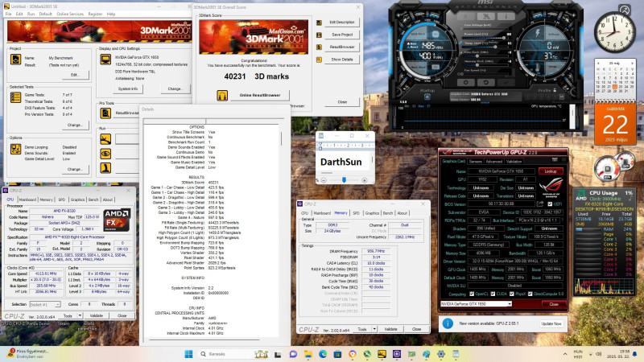The width and height of the screenshot is (644, 362).
Task: Click the System Info button in 3DMark
Action: tap(128, 88)
